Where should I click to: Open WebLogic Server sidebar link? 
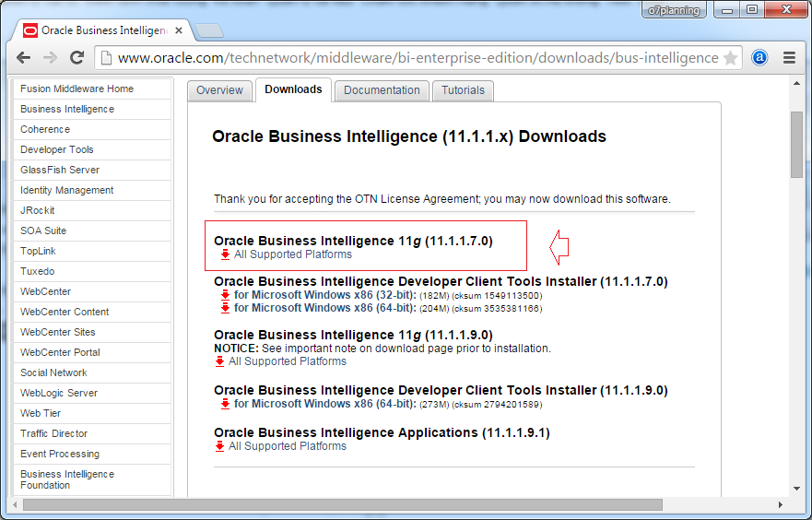(x=92, y=393)
